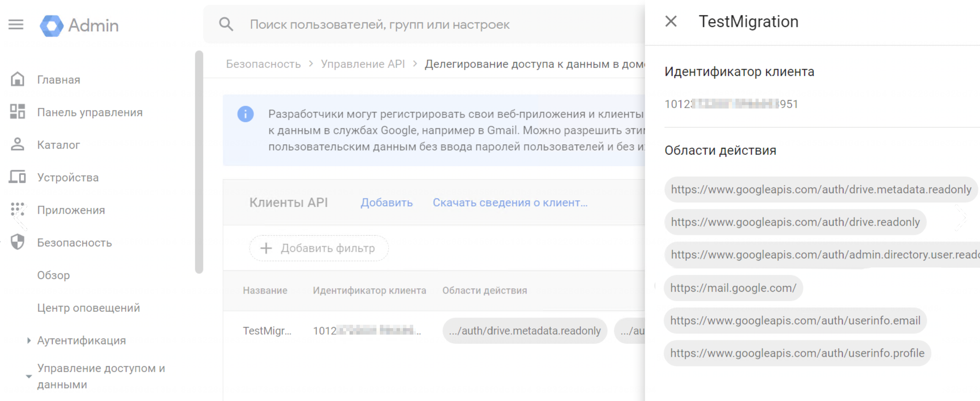Image resolution: width=980 pixels, height=401 pixels.
Task: Go to Управление API breadcrumb
Action: click(x=362, y=64)
